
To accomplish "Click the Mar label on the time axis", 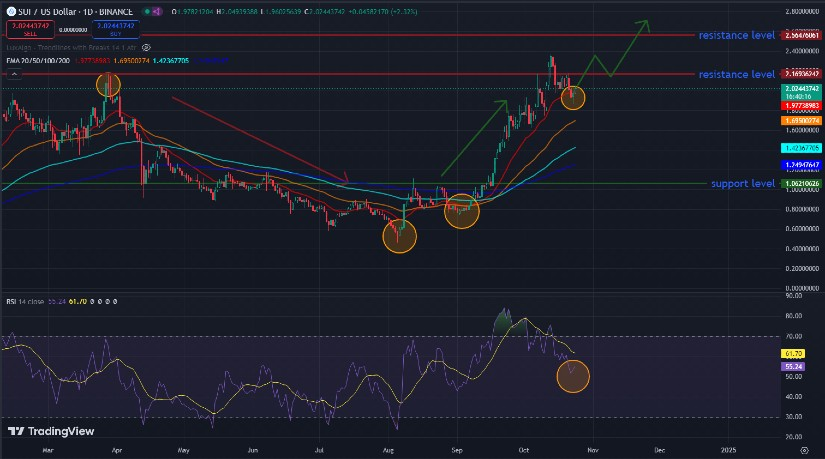I will click(x=48, y=451).
